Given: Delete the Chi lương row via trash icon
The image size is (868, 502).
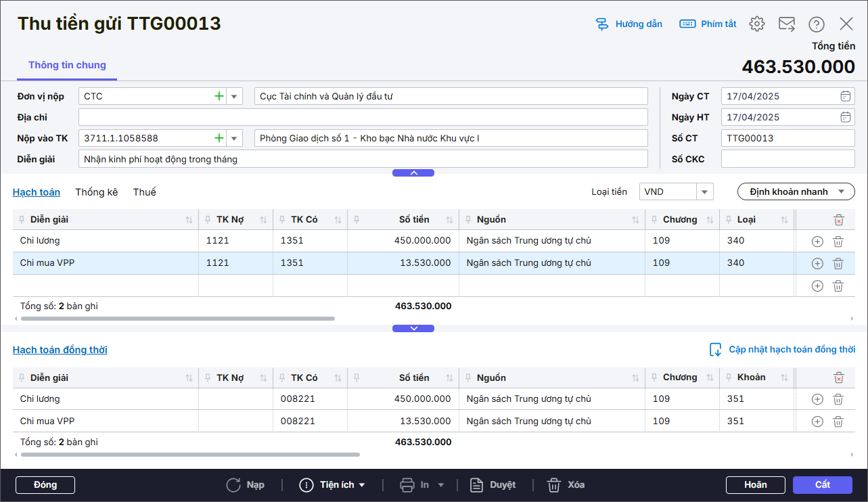Looking at the screenshot, I should [838, 242].
